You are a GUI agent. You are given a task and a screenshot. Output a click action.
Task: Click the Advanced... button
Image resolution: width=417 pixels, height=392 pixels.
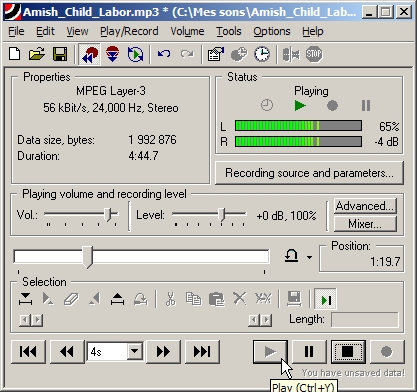[x=365, y=206]
